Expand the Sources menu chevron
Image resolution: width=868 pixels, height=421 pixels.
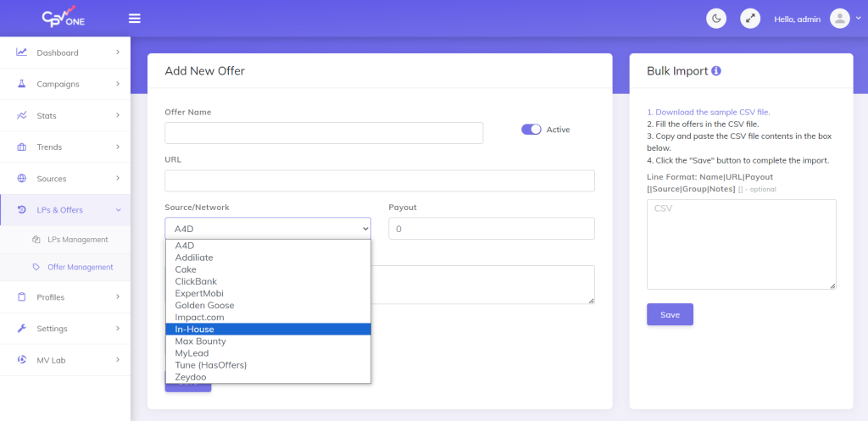[x=118, y=179]
